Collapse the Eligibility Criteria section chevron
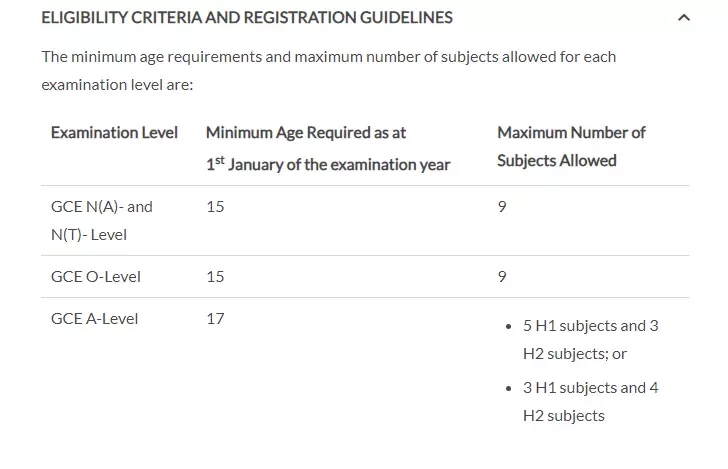The height and width of the screenshot is (469, 728). [683, 18]
